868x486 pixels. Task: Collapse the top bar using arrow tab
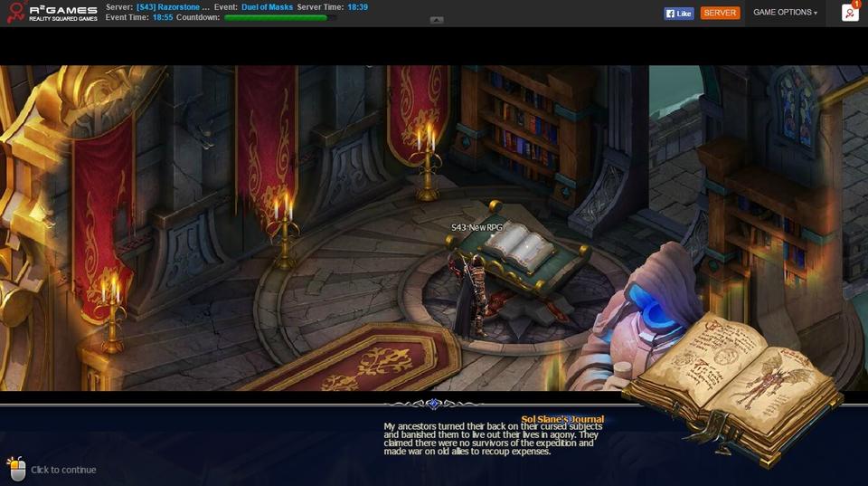(437, 20)
